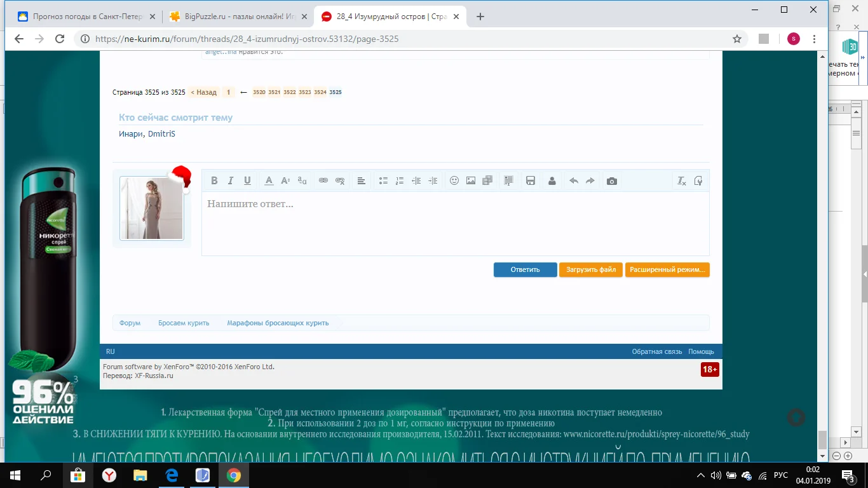Screen dimensions: 868x488
Task: Go to page 3520
Action: tap(259, 92)
